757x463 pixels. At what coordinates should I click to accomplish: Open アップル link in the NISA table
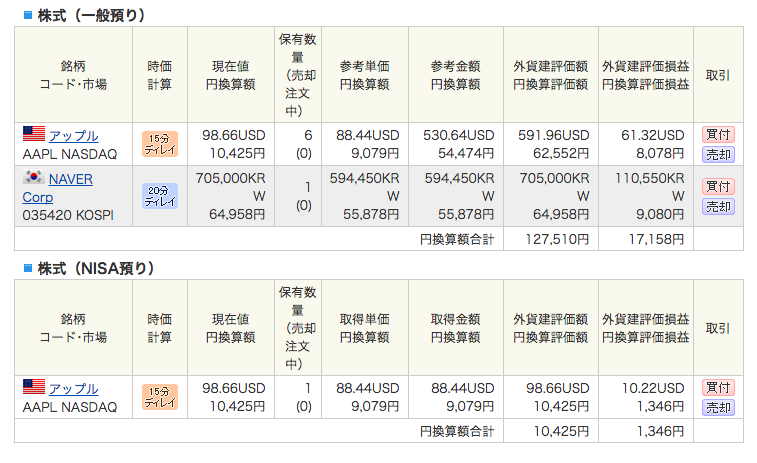73,389
